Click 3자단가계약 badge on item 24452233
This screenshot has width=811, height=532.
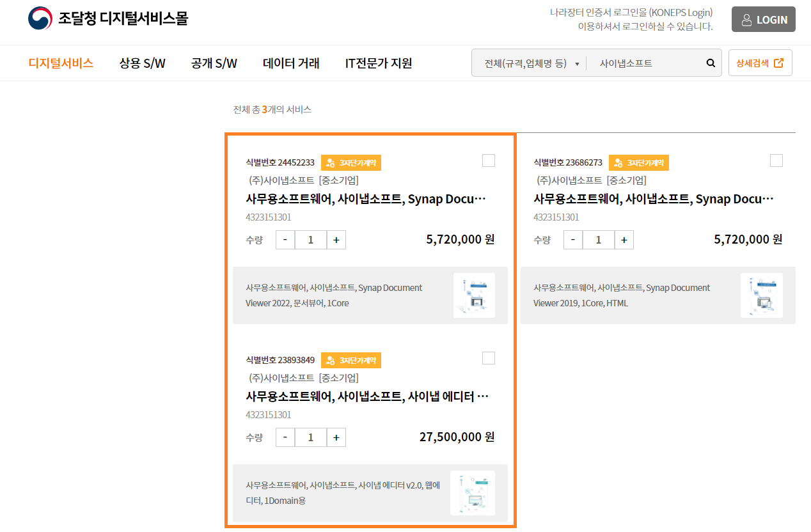coord(351,163)
